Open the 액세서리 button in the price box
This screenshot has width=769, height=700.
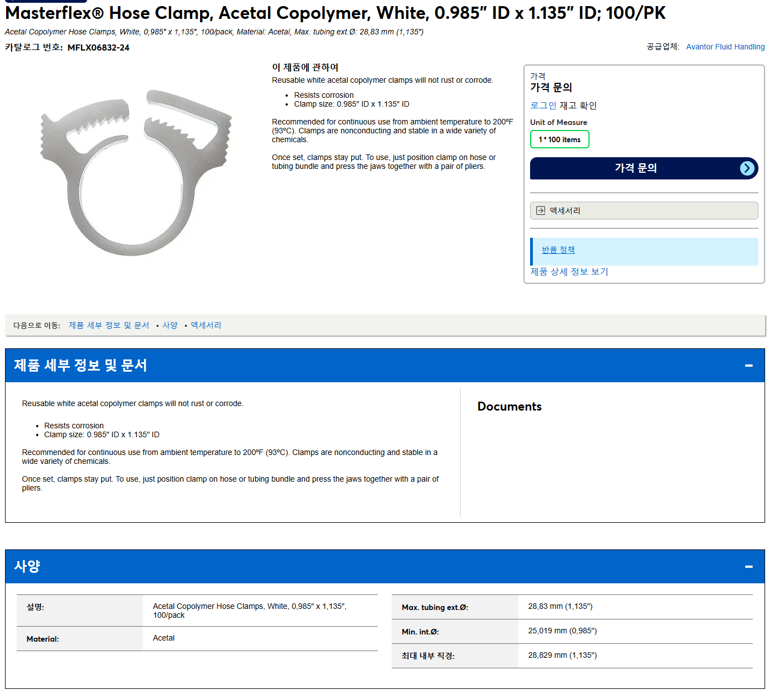(x=643, y=211)
